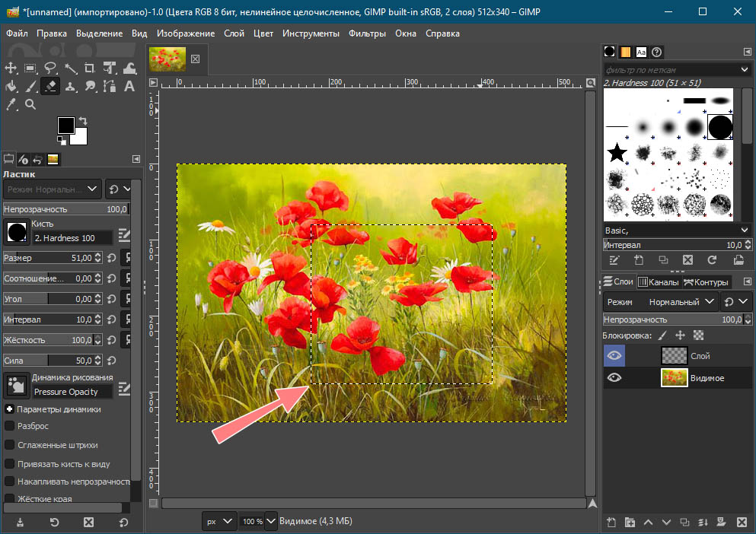Reset colors to default black and white

pyautogui.click(x=61, y=140)
